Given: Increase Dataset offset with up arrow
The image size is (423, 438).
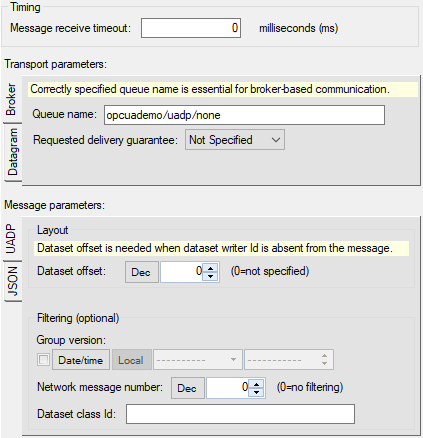Looking at the screenshot, I should click(x=210, y=268).
